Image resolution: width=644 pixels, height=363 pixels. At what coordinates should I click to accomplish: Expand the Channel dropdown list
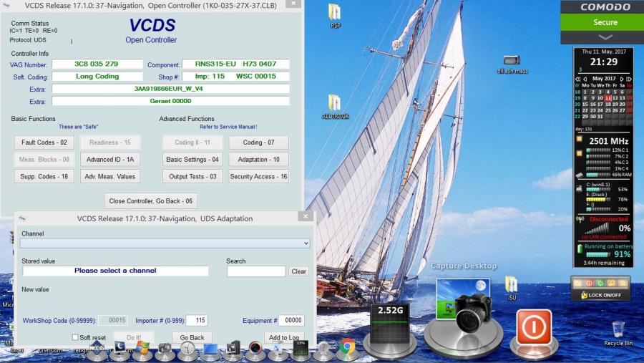click(306, 243)
